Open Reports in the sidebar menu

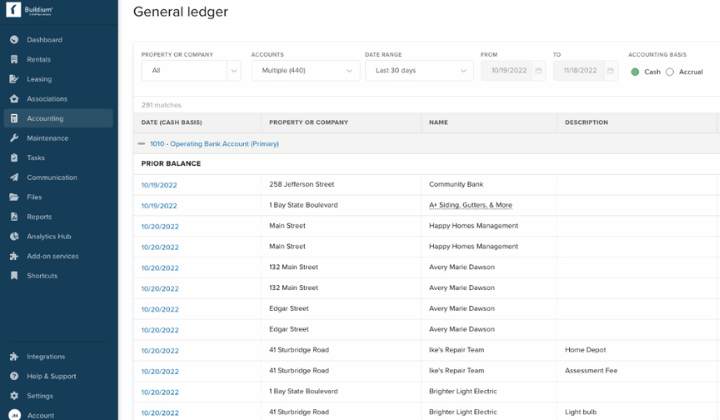pyautogui.click(x=39, y=217)
